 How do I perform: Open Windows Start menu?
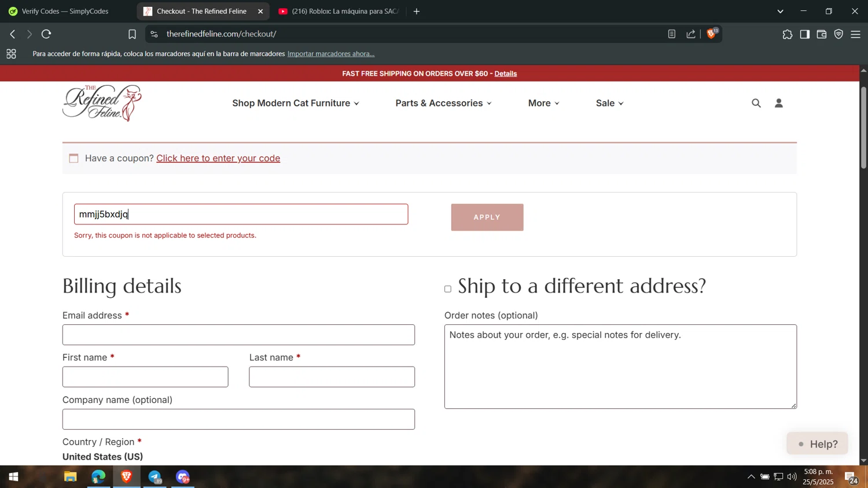13,477
